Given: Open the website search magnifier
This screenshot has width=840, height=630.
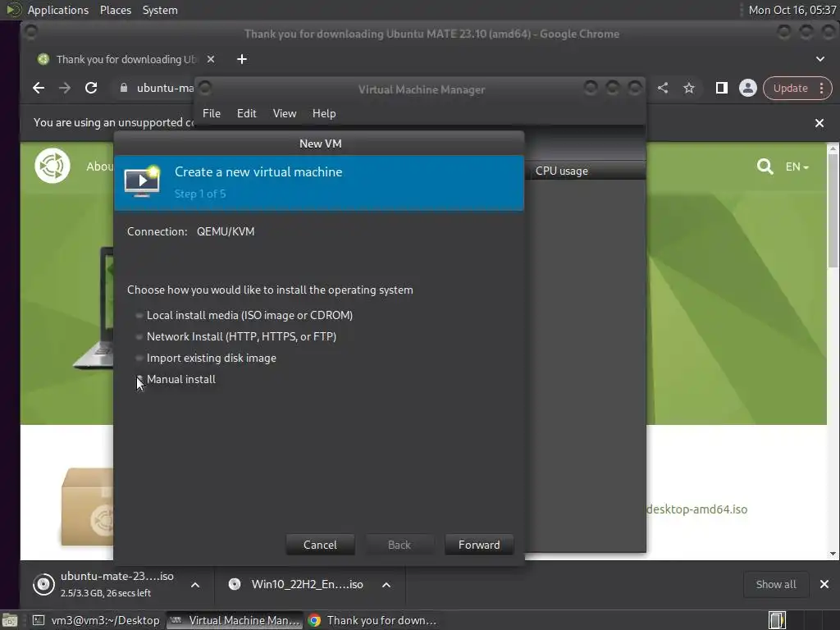Looking at the screenshot, I should click(x=765, y=167).
